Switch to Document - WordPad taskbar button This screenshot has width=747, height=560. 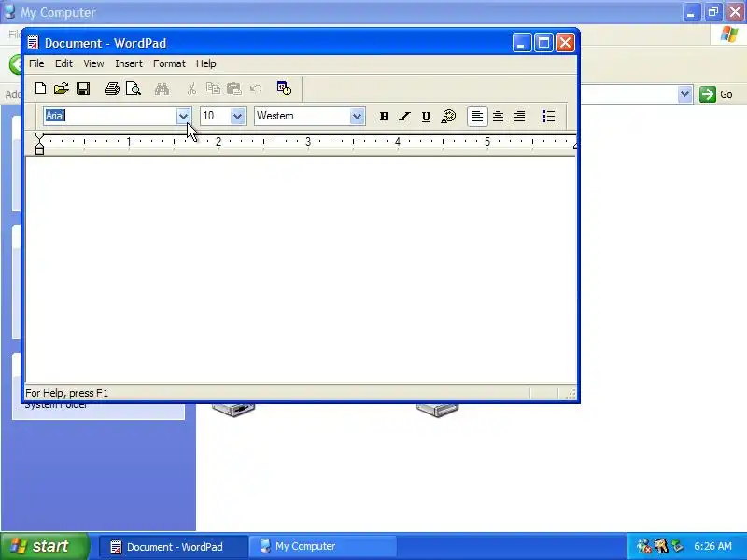point(174,547)
